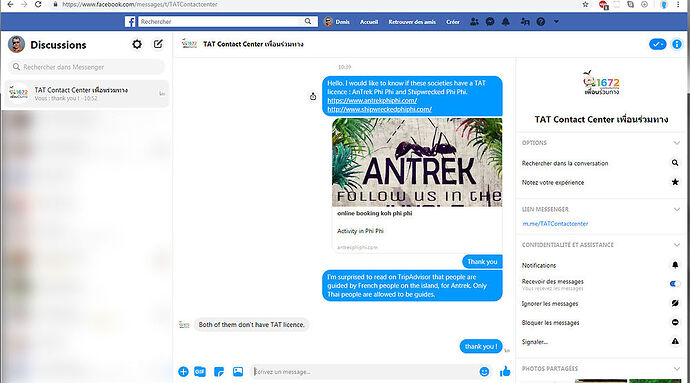Click Signaler option
The width and height of the screenshot is (690, 383).
pyautogui.click(x=535, y=342)
